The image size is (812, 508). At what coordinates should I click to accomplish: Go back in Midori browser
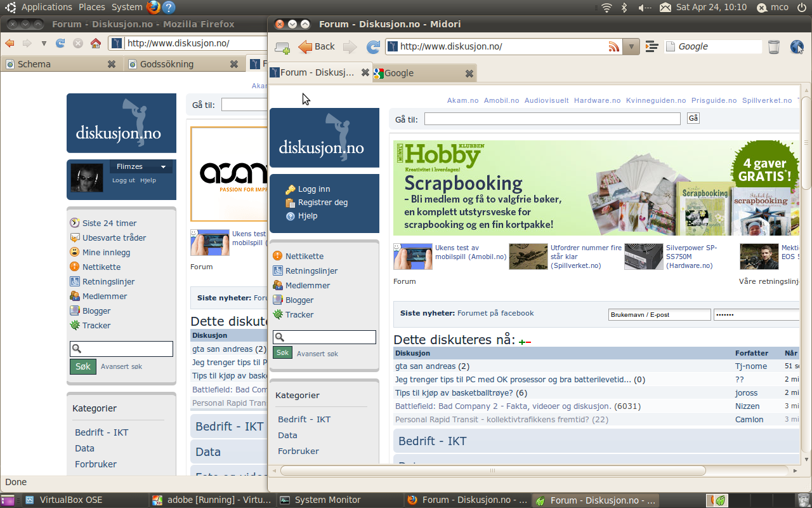click(317, 46)
